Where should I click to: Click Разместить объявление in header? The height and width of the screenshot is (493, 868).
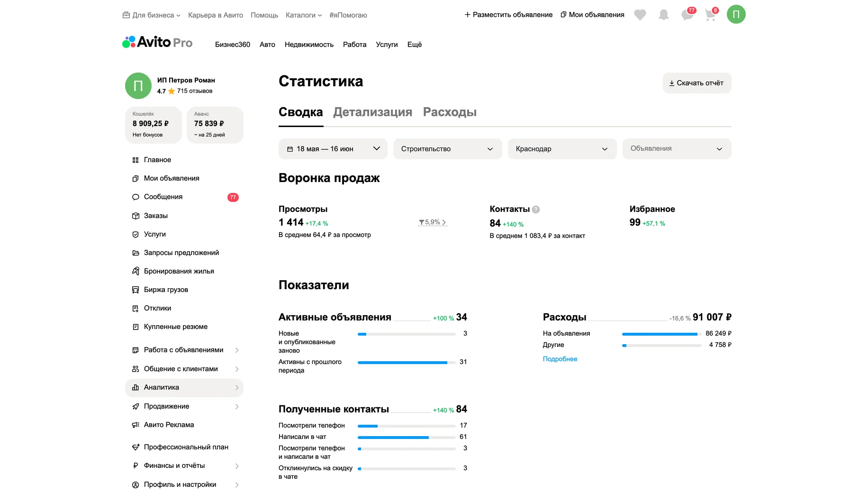(x=508, y=15)
